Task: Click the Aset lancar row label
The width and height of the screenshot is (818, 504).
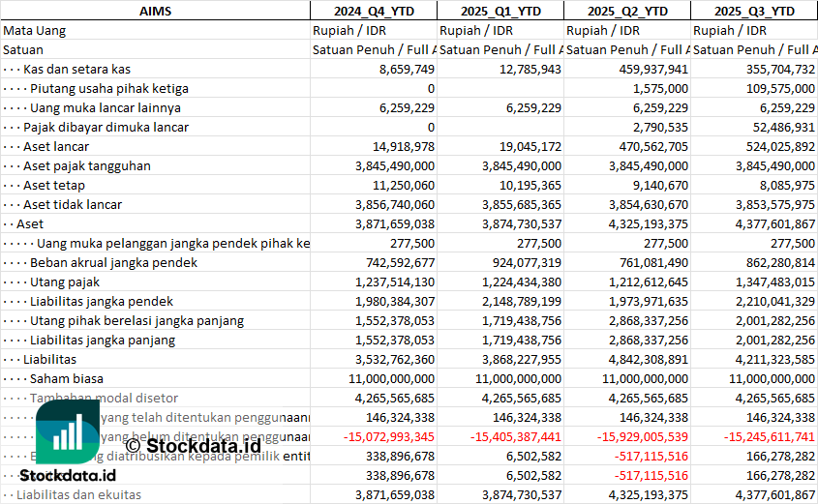Action: 56,146
